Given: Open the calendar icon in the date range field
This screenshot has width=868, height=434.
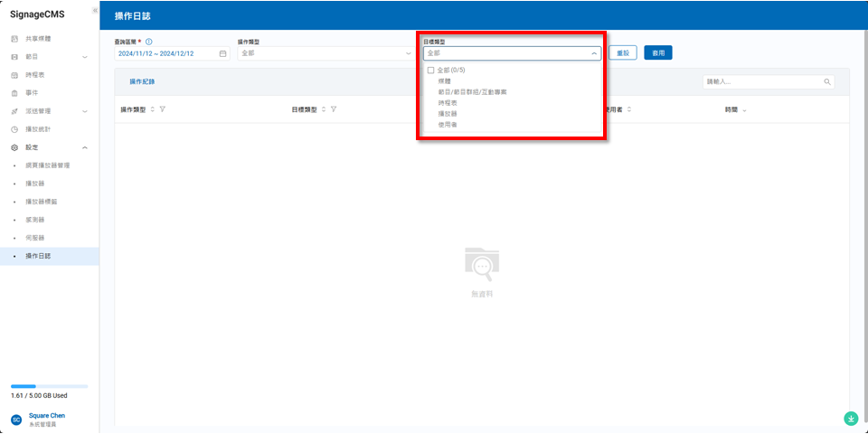Looking at the screenshot, I should (x=222, y=53).
